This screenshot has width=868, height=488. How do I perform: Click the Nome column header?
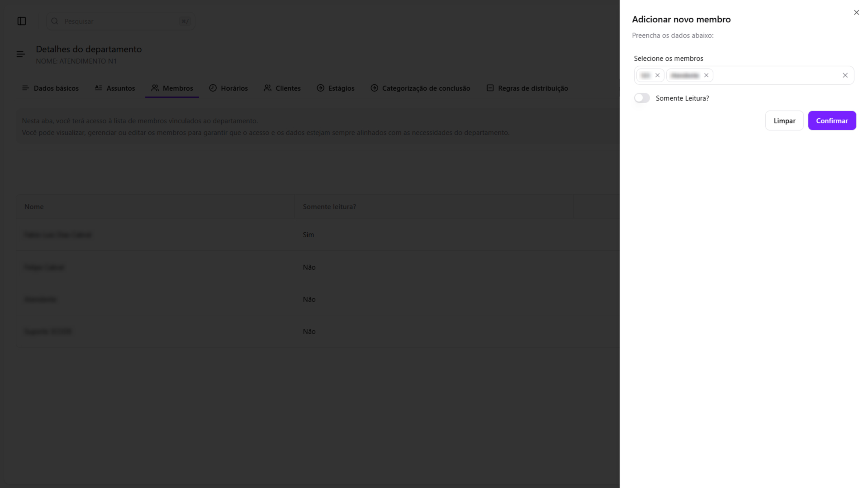[34, 207]
